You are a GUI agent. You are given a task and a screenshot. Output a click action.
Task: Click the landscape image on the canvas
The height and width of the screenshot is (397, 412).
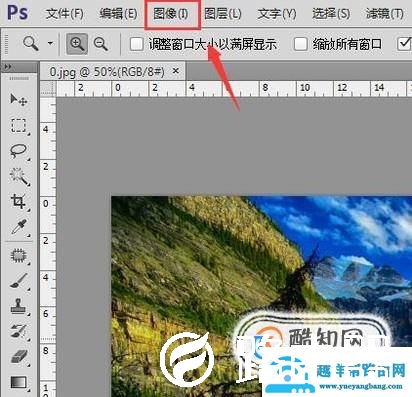tap(262, 297)
